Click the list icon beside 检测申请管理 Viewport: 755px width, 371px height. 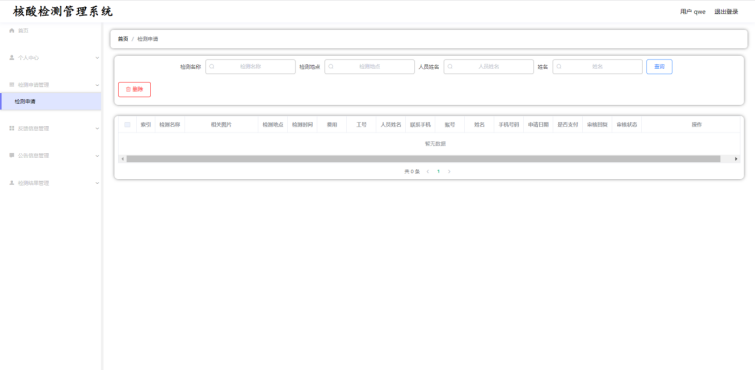(12, 84)
